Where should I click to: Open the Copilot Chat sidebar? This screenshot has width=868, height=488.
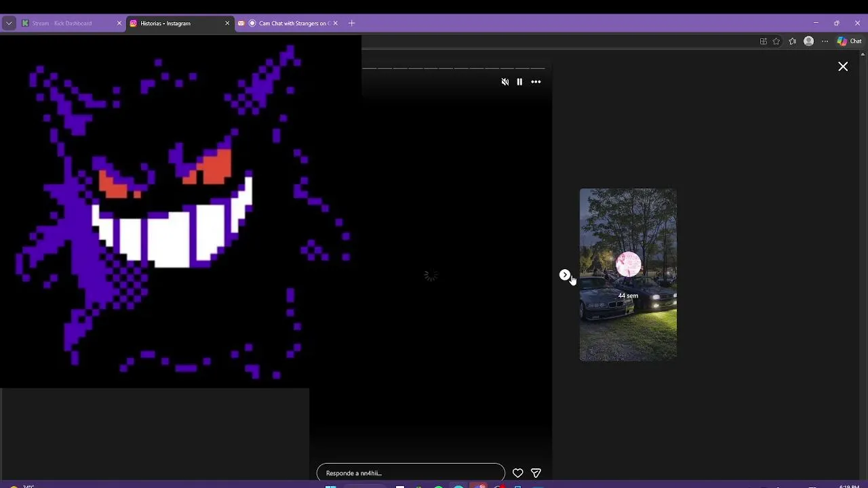(849, 41)
